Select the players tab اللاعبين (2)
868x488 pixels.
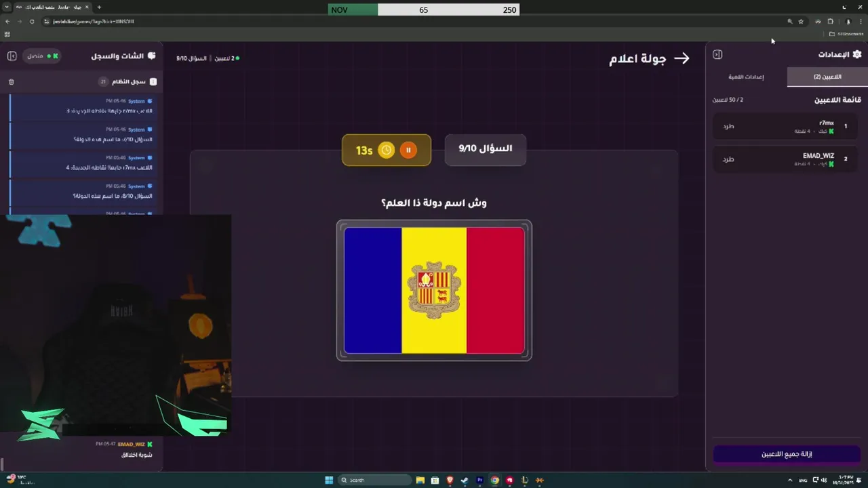click(x=827, y=77)
